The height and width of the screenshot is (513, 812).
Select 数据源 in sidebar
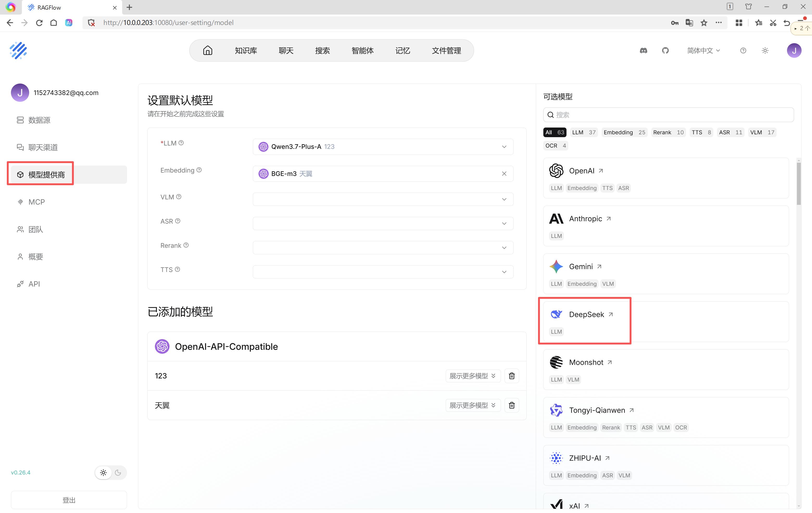click(69, 120)
